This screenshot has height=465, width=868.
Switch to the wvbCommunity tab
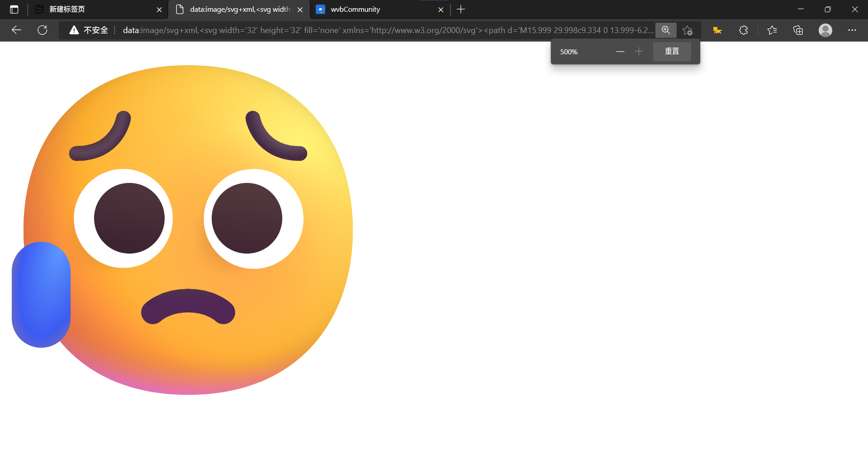[380, 10]
